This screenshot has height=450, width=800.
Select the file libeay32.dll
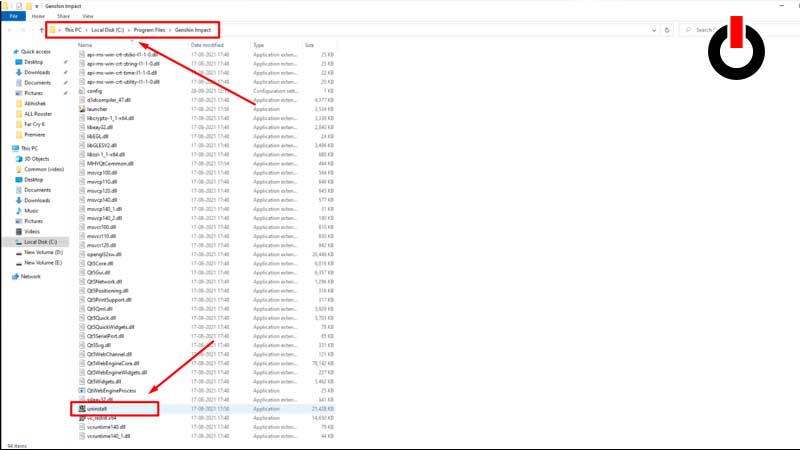tap(99, 127)
